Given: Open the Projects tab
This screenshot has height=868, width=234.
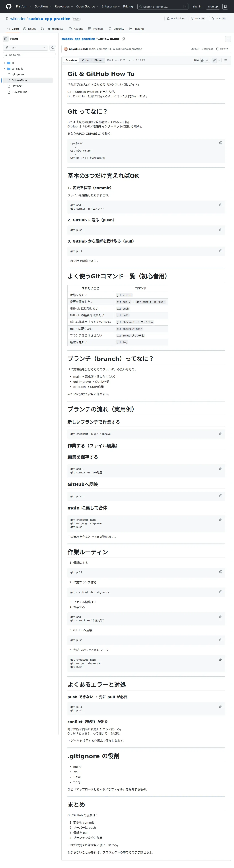Looking at the screenshot, I should (x=96, y=29).
